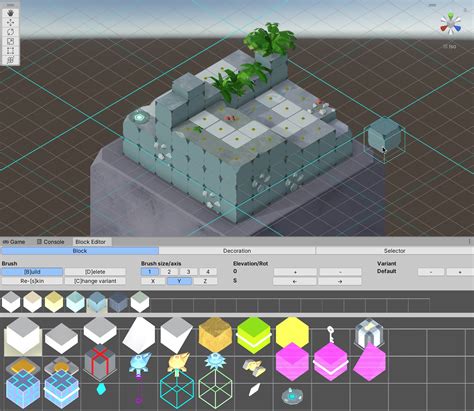The image size is (474, 411).
Task: Activate the [B]uild brush mode
Action: [32, 272]
